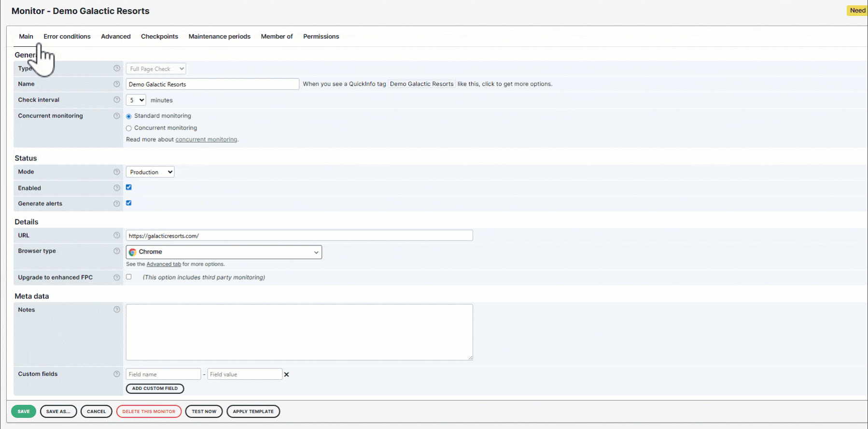Switch to the Error conditions tab
The image size is (868, 429).
pyautogui.click(x=67, y=37)
